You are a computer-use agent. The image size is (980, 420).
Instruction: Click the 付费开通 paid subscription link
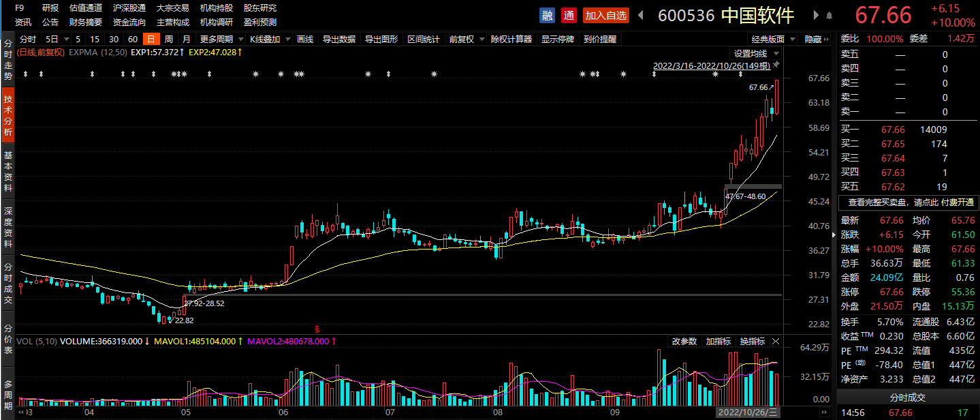click(x=958, y=202)
